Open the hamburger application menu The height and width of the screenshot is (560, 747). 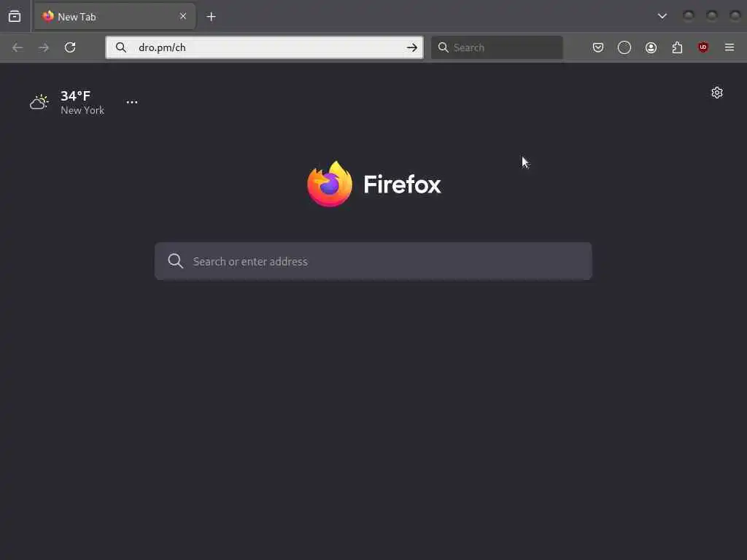pyautogui.click(x=729, y=47)
